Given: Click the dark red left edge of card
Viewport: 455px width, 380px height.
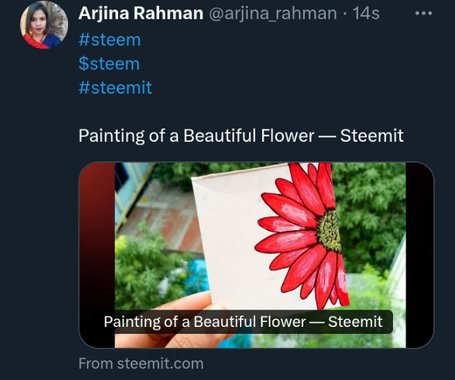Looking at the screenshot, I should click(x=97, y=255).
